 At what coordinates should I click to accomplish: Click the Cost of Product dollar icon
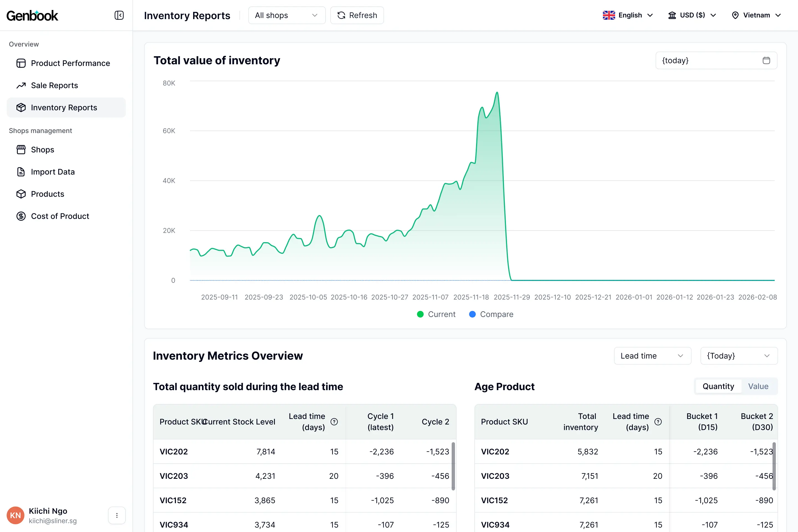21,216
